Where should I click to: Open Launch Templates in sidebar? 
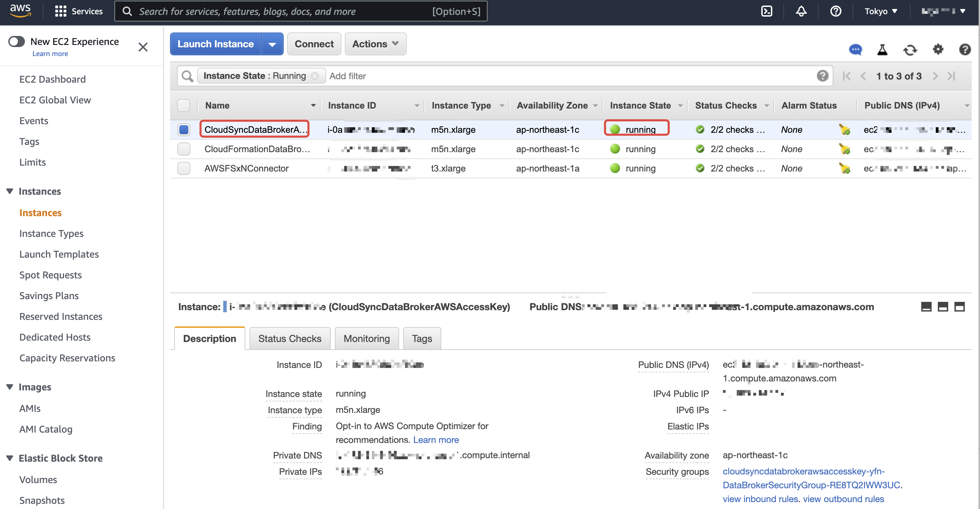tap(59, 254)
